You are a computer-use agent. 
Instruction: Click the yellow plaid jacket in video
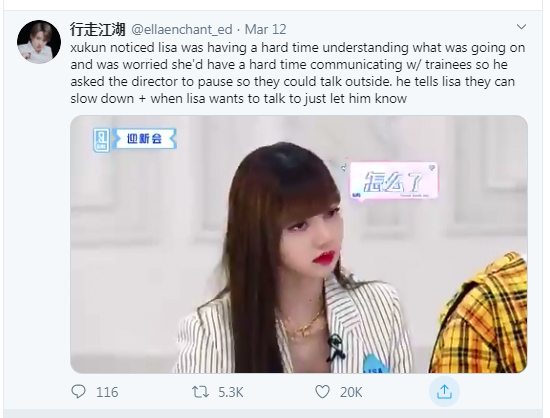click(x=480, y=316)
